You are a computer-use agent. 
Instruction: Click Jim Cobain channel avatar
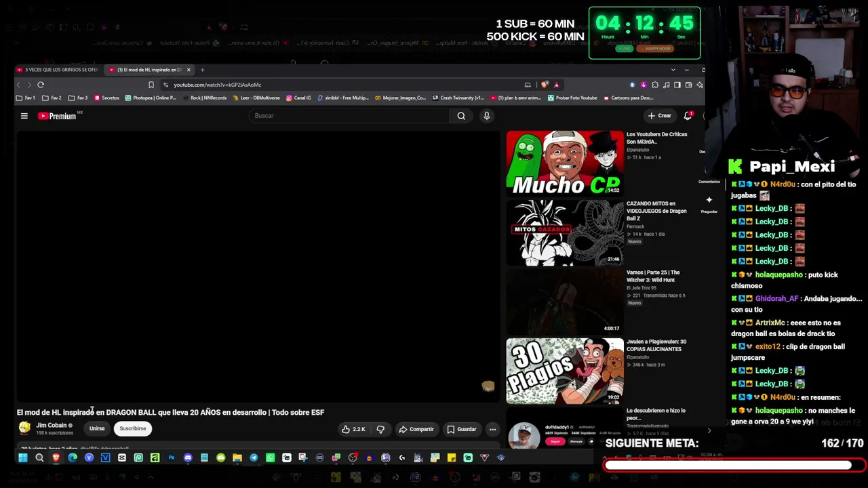pos(25,428)
